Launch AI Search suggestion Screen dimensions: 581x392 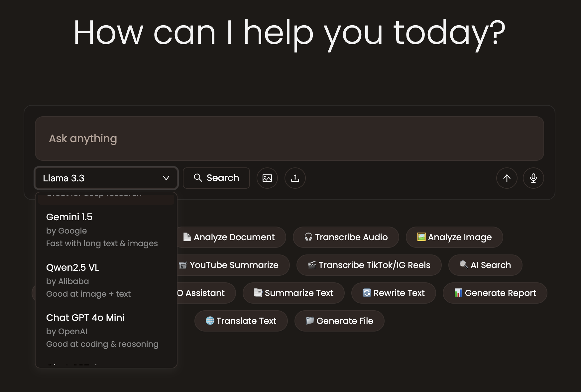(x=485, y=265)
